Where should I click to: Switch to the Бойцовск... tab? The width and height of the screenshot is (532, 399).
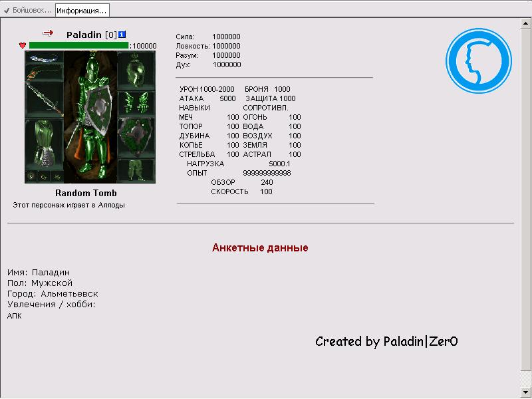click(x=28, y=11)
